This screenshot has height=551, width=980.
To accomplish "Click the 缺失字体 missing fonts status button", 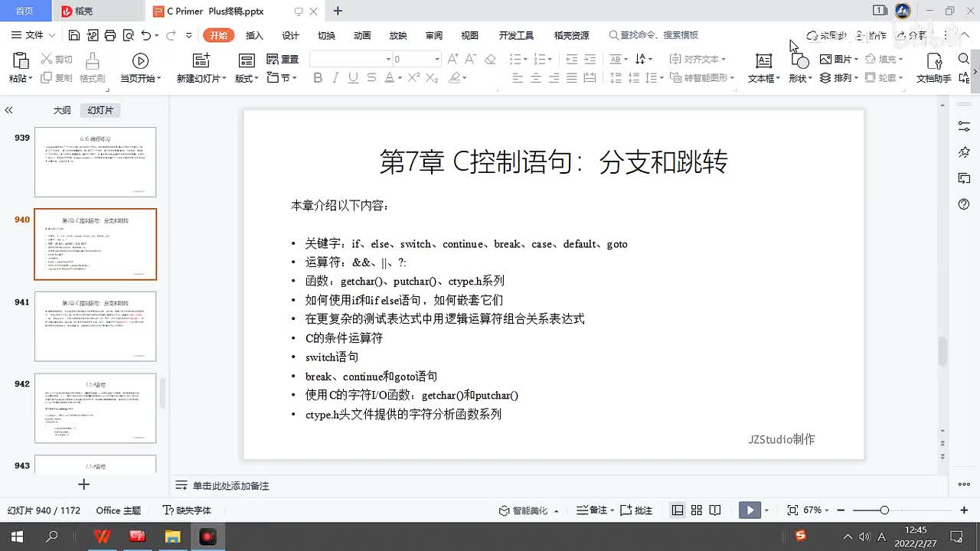I will [187, 510].
